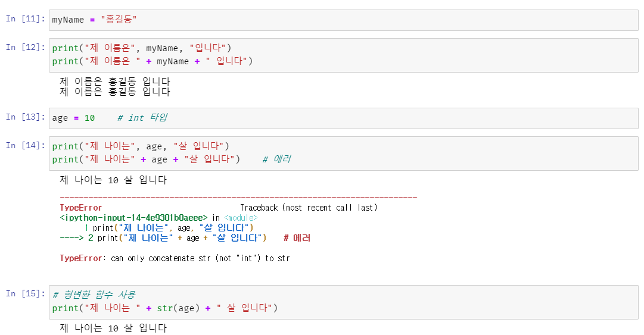Select the In [12]: prompt label
The height and width of the screenshot is (335, 644).
tap(26, 48)
